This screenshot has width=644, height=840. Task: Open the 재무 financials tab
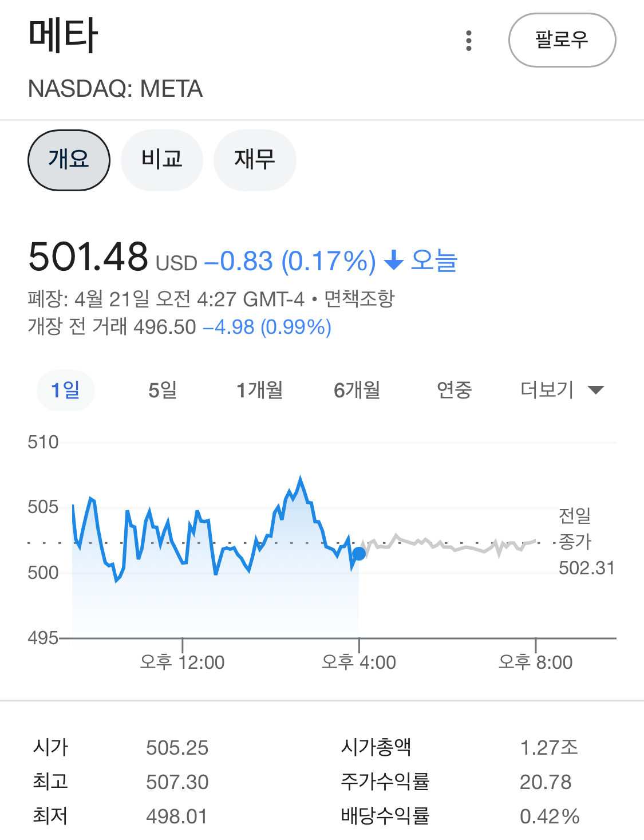pos(255,160)
